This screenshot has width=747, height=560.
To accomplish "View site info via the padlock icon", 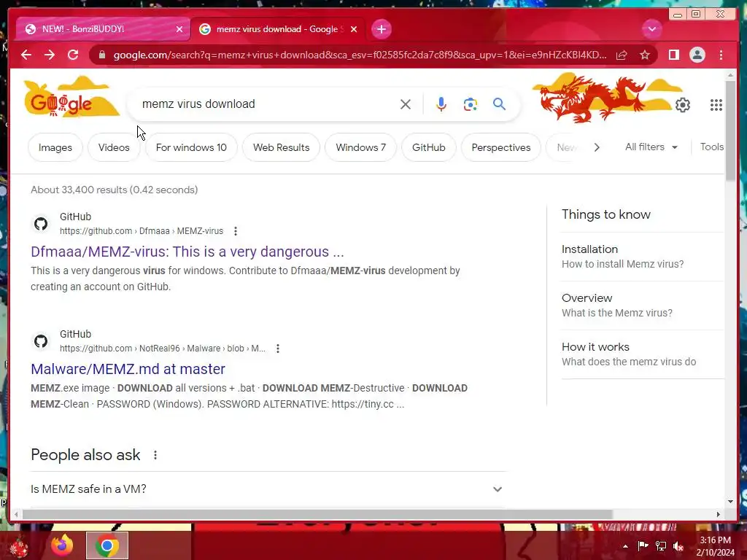I will 101,55.
